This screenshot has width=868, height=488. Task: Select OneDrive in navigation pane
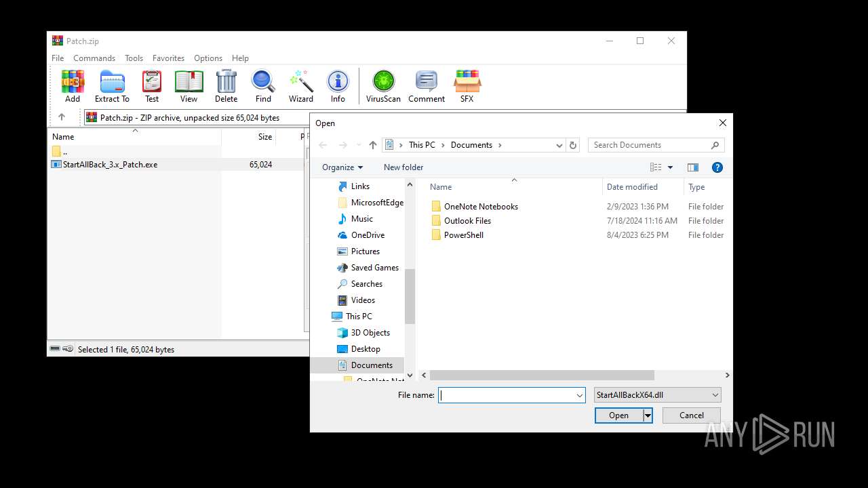(368, 235)
